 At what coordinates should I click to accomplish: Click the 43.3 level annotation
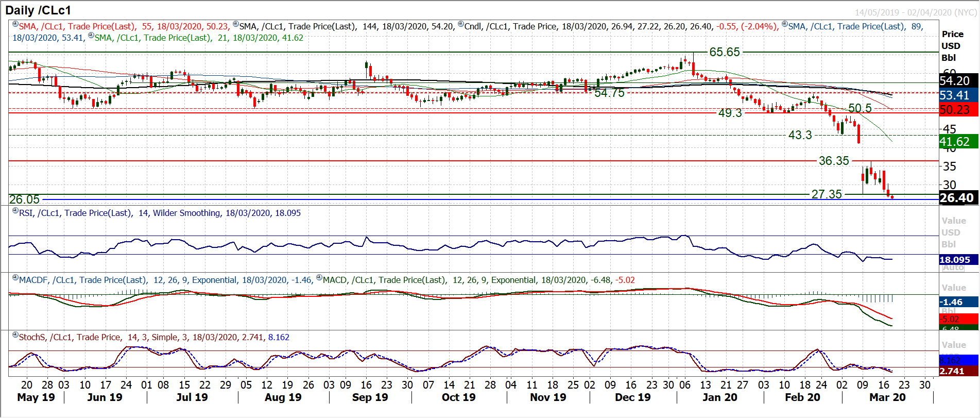click(800, 135)
